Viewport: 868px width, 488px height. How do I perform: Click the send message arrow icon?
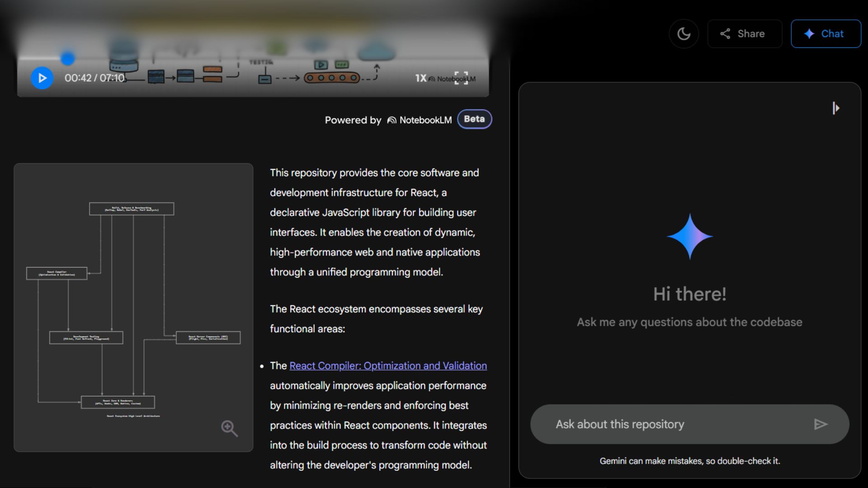coord(821,424)
